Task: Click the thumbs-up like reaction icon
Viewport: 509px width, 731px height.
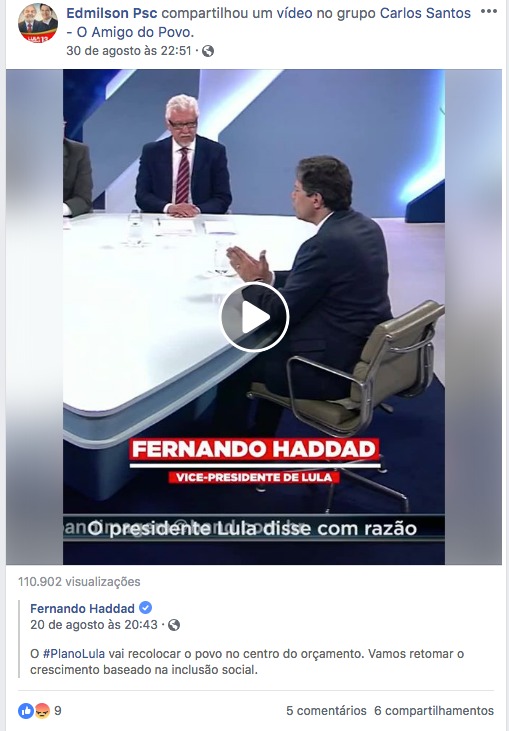Action: tap(26, 710)
